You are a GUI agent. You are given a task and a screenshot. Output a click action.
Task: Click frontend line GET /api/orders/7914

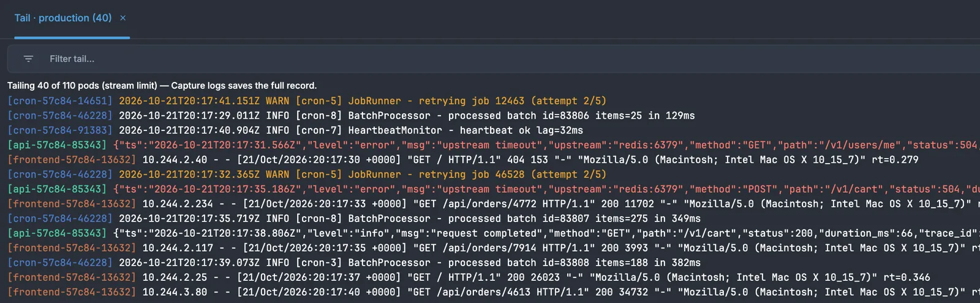[494, 248]
